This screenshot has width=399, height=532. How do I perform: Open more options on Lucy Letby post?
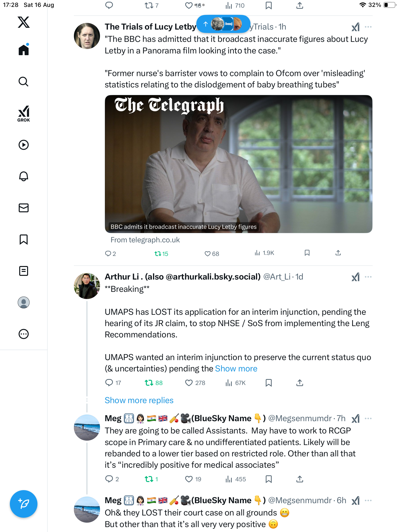click(368, 27)
